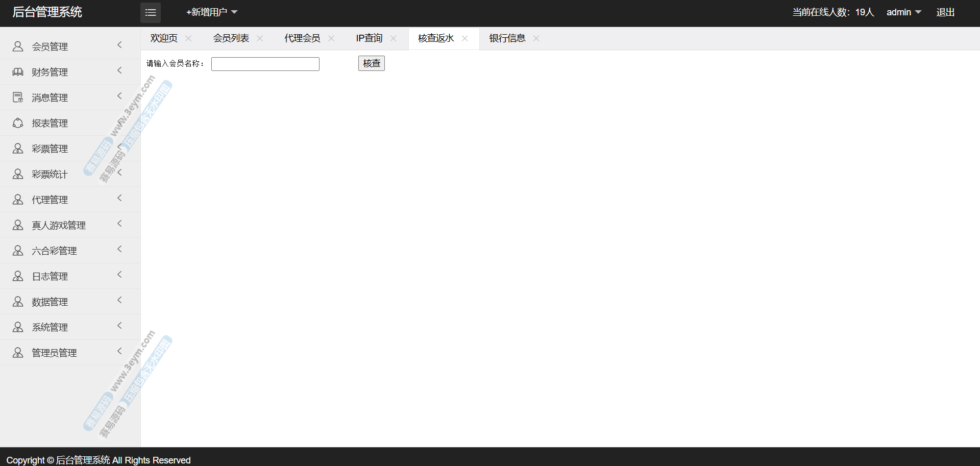The width and height of the screenshot is (980, 466).
Task: Switch to the 欢迎页 tab
Action: 164,38
